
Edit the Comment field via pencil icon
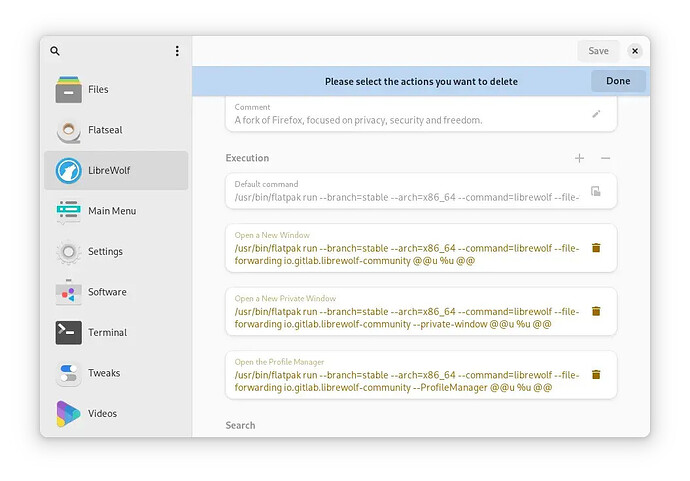tap(596, 114)
